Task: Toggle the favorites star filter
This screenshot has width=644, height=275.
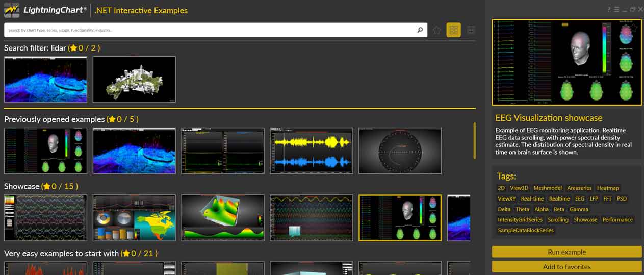Action: coord(436,30)
